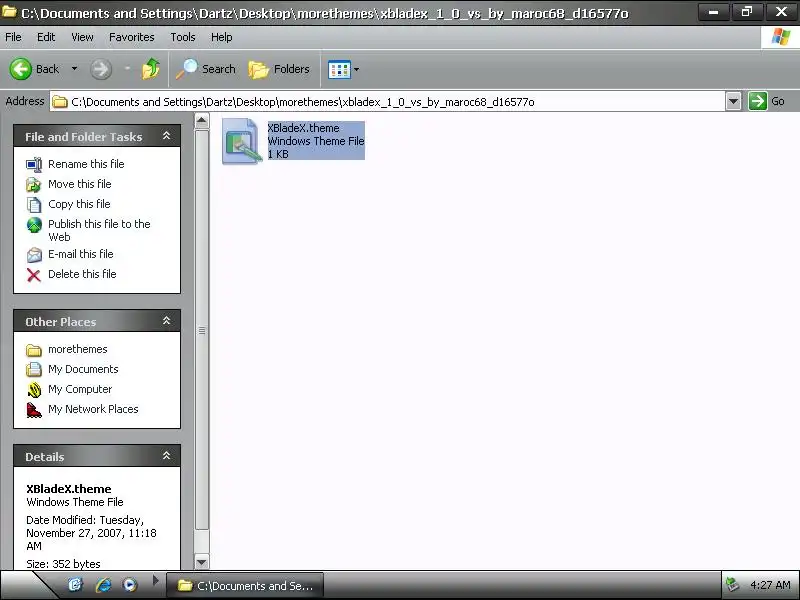Open the Forward history dropdown arrow
Viewport: 800px width, 600px height.
(127, 68)
